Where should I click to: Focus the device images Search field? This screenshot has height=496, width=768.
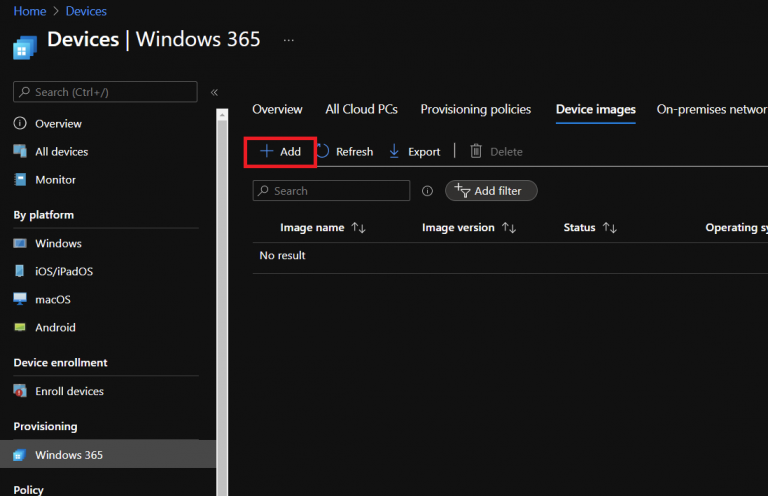331,191
